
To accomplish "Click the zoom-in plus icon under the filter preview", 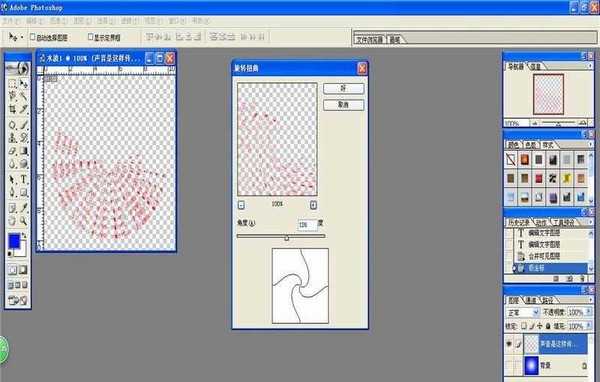I will coord(313,205).
